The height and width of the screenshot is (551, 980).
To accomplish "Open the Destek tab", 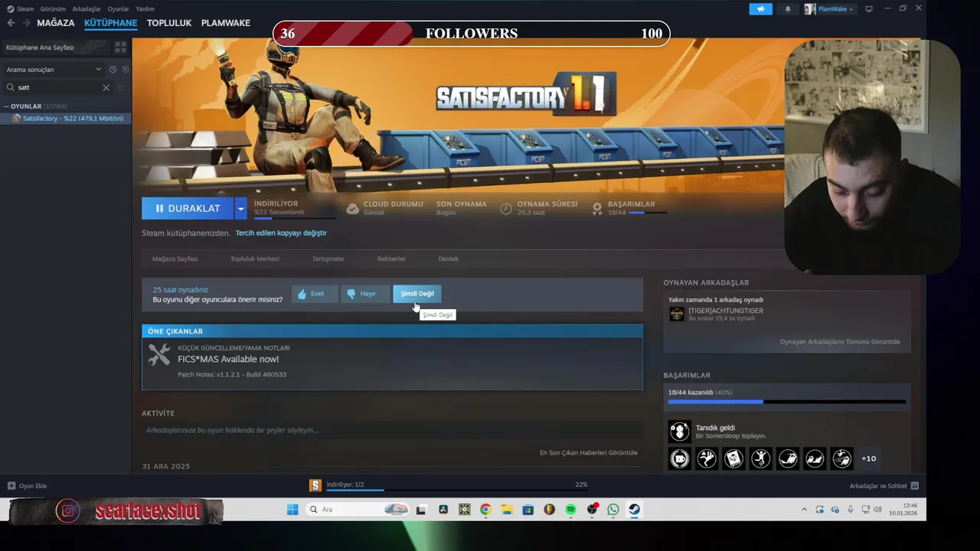I will click(448, 259).
